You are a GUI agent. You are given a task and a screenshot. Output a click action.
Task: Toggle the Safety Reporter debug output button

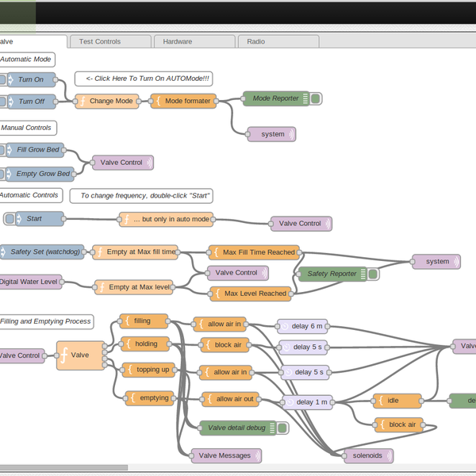point(372,274)
